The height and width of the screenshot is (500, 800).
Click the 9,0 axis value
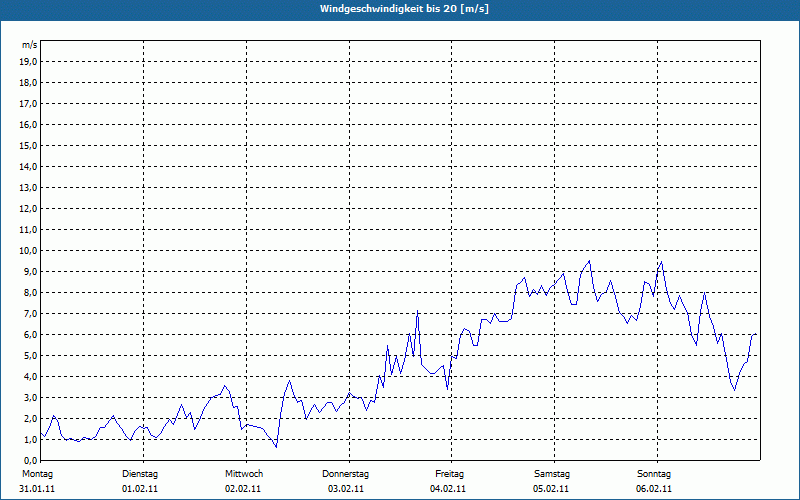pyautogui.click(x=30, y=271)
